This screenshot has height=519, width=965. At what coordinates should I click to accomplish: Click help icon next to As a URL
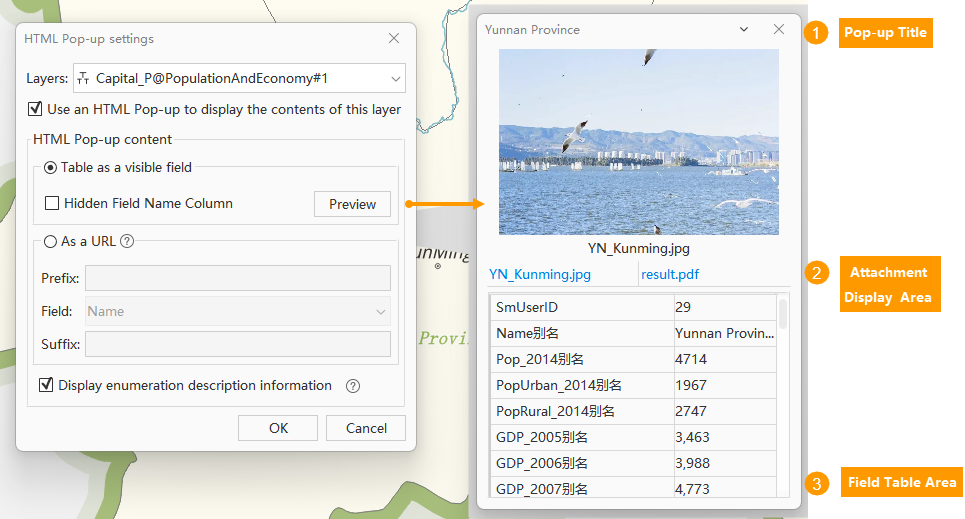pos(127,240)
